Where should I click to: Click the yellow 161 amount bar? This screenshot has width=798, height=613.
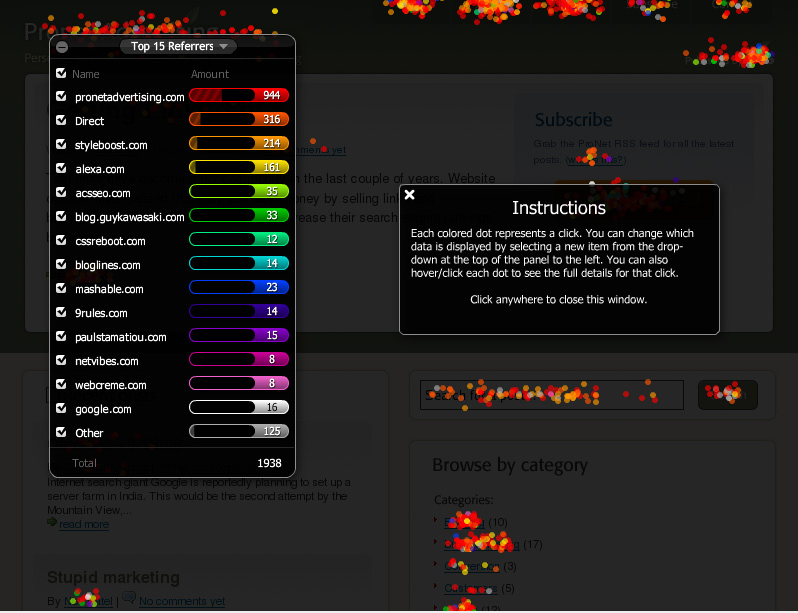click(x=239, y=167)
